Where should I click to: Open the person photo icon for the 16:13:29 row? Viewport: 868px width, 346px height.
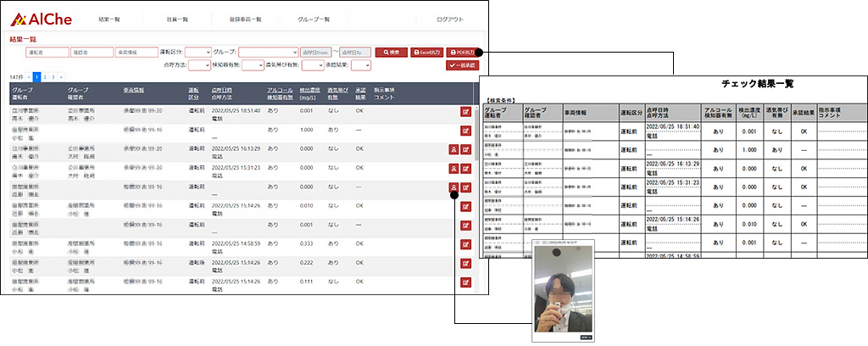[453, 149]
